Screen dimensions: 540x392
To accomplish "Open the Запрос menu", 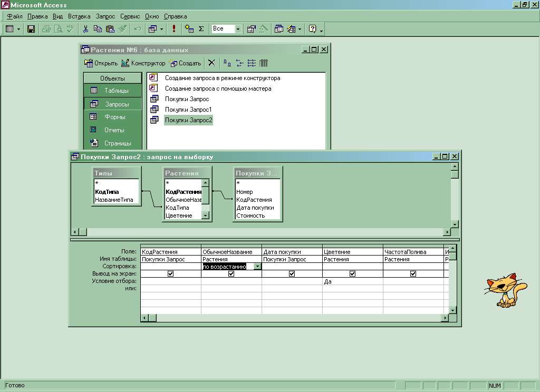I will (105, 16).
